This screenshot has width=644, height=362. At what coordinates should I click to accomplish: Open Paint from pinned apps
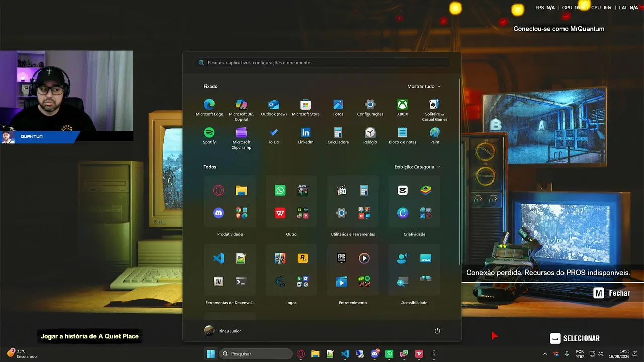tap(435, 135)
